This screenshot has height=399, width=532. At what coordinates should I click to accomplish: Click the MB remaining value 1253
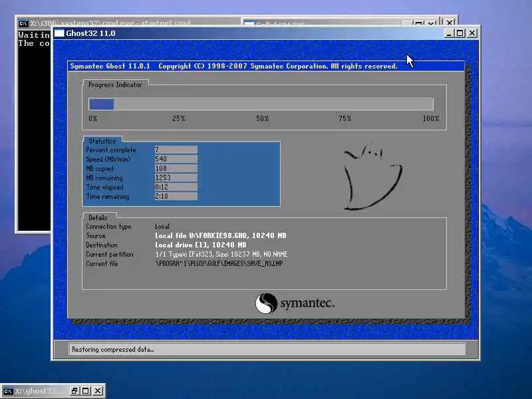[x=176, y=178]
